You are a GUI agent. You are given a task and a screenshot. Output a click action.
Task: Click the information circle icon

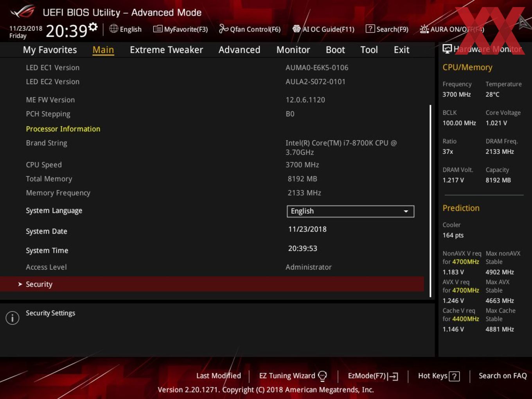coord(13,318)
